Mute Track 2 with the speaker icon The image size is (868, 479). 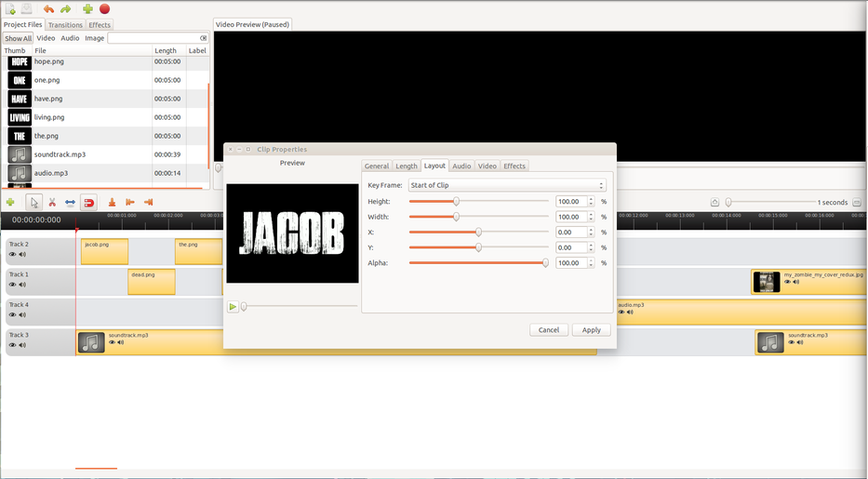point(22,255)
